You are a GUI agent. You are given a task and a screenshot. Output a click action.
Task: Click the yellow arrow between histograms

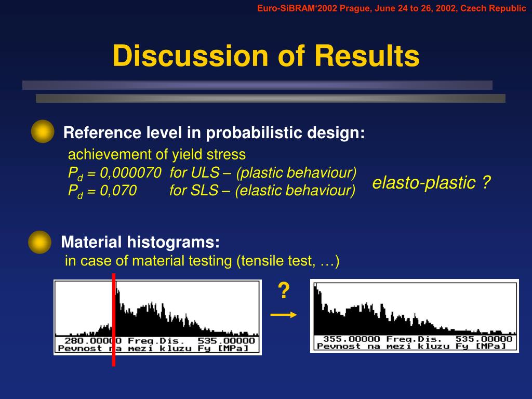[284, 315]
